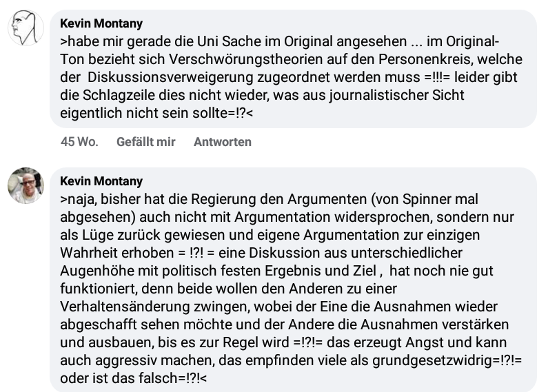The height and width of the screenshot is (392, 548).
Task: Select the first comment bubble starting with habe mir
Action: (293, 69)
